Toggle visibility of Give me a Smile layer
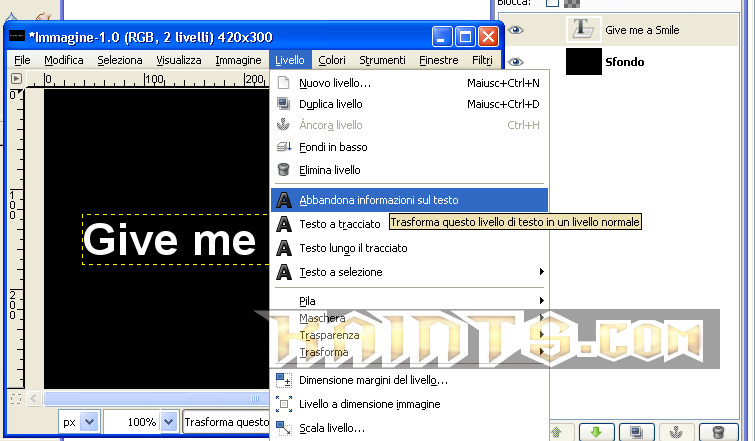The width and height of the screenshot is (755, 441). point(516,30)
